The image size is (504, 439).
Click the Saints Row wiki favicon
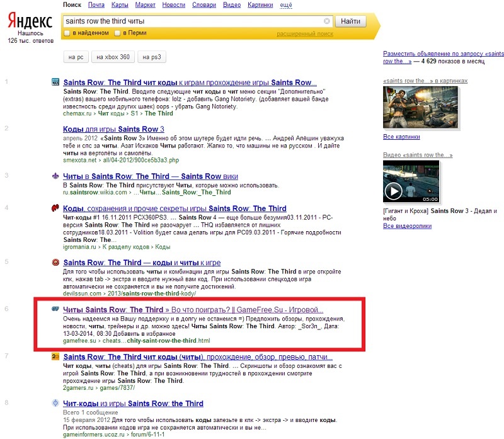(55, 176)
